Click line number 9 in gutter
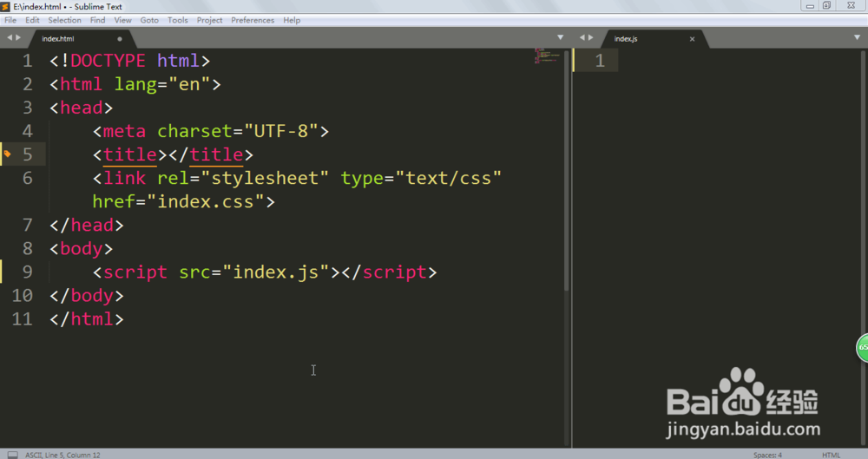Viewport: 868px width, 459px height. pos(27,272)
